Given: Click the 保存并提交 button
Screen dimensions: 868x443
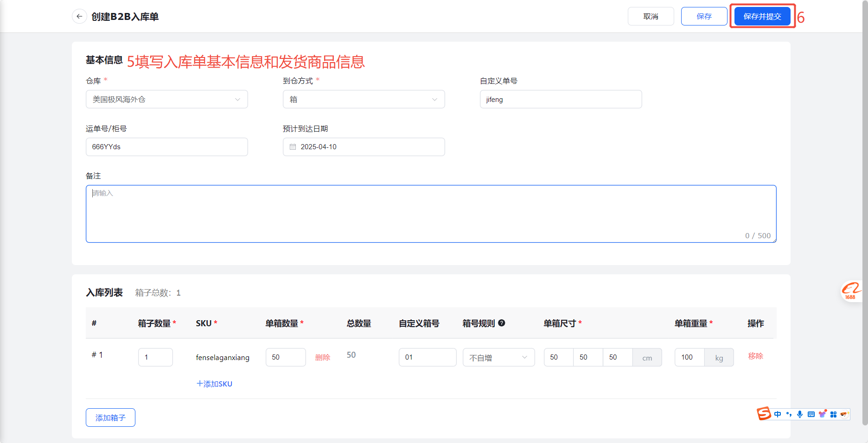Looking at the screenshot, I should pyautogui.click(x=762, y=16).
